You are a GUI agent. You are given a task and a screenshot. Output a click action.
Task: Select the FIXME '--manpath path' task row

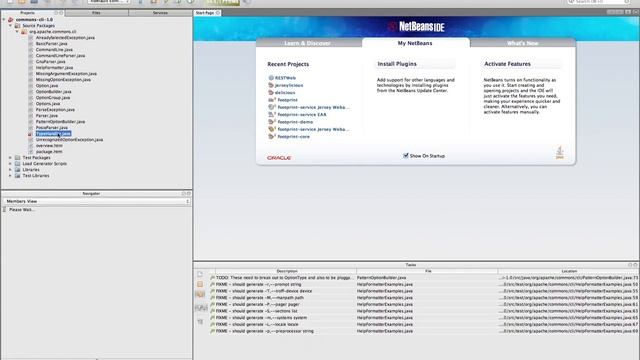click(424, 298)
